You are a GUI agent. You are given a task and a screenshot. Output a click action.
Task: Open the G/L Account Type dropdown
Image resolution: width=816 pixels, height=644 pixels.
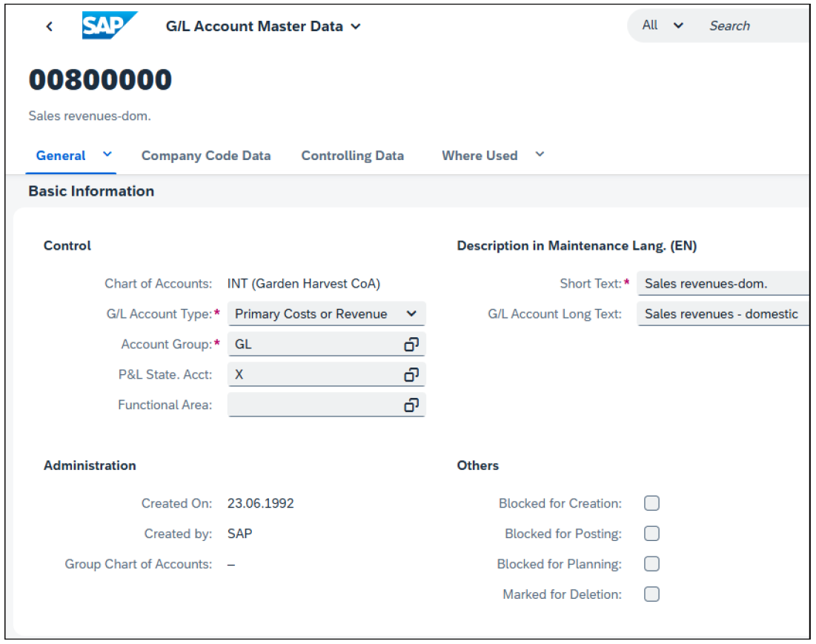point(411,314)
